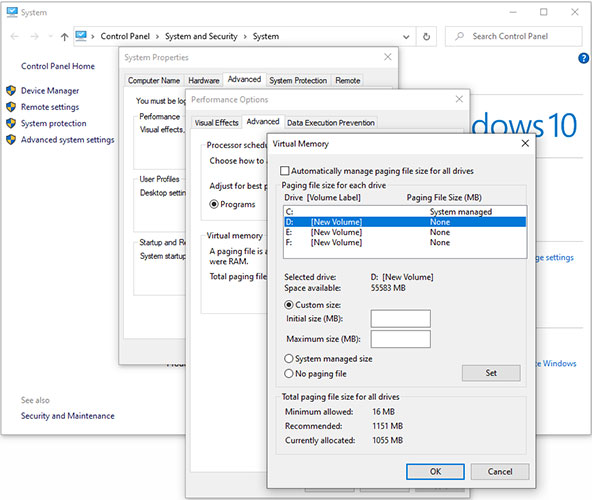Switch to Visual Effects tab

[x=216, y=123]
